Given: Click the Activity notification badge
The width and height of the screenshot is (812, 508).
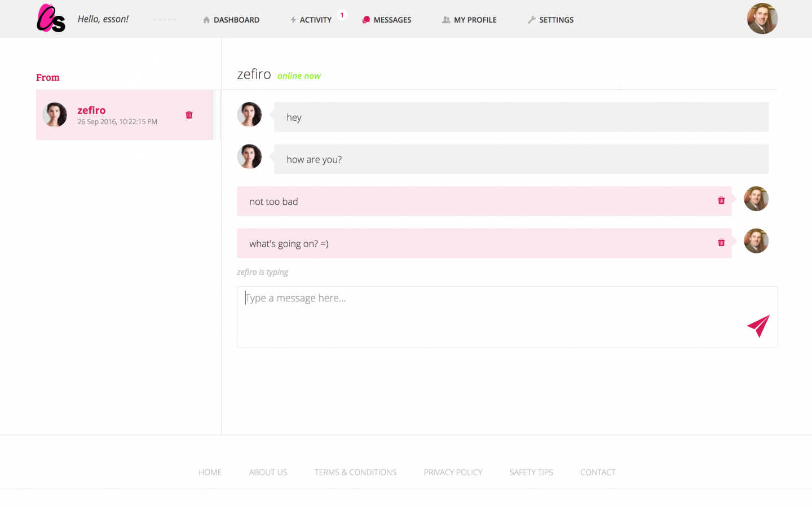Looking at the screenshot, I should [x=342, y=15].
